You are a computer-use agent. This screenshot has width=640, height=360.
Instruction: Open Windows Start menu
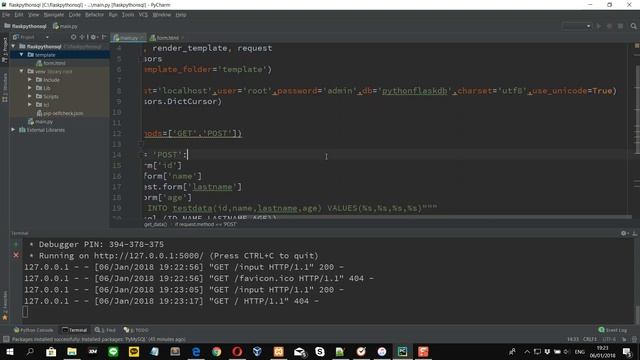pos(9,351)
